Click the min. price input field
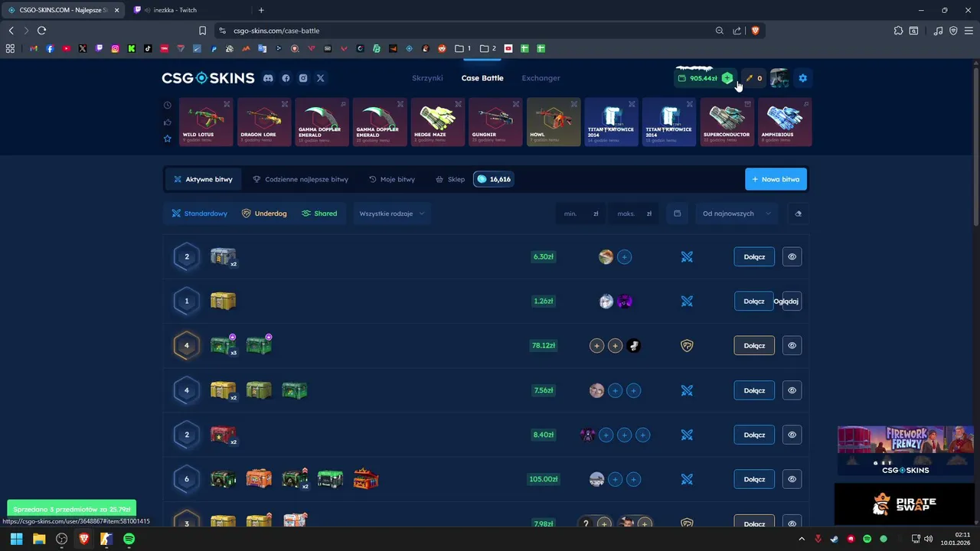Screen dimensions: 980x551 [x=580, y=214]
